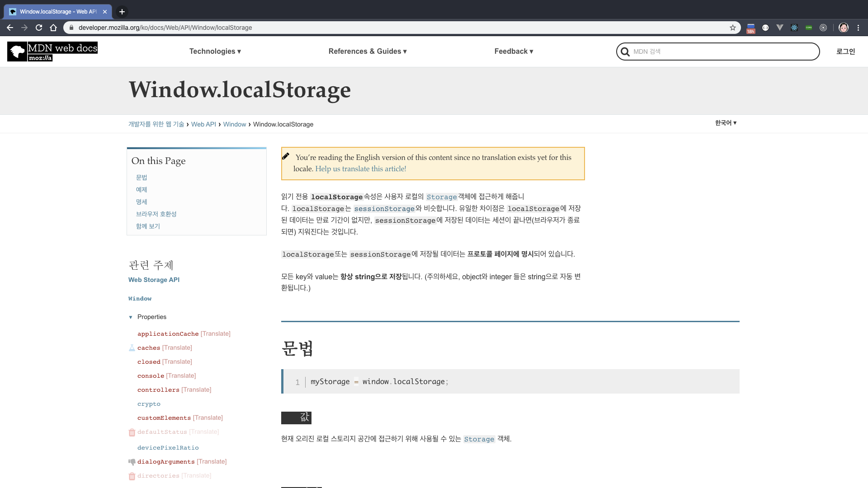The width and height of the screenshot is (868, 488).
Task: Click the 로그인 login link
Action: pos(845,52)
